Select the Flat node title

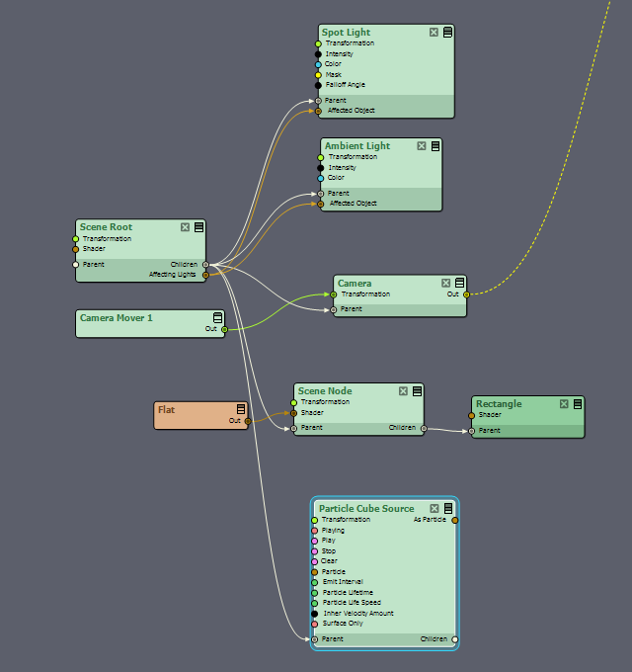coord(167,410)
